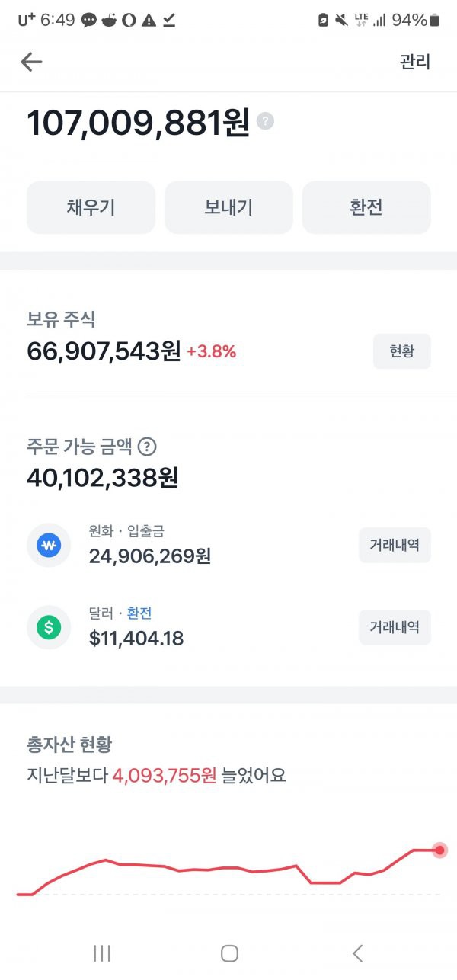457x980 pixels.
Task: Tap the question mark next to 주문 가능 금액
Action: (x=148, y=447)
